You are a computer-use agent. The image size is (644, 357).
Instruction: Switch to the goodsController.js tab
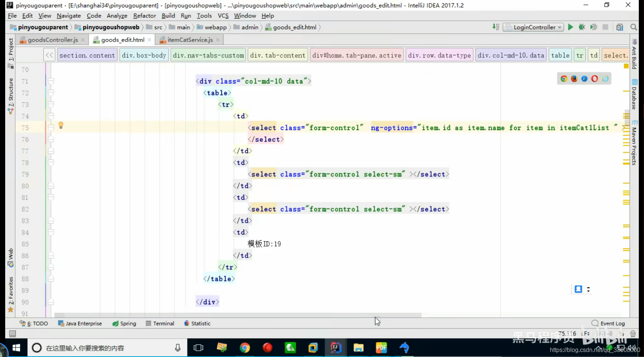[53, 40]
